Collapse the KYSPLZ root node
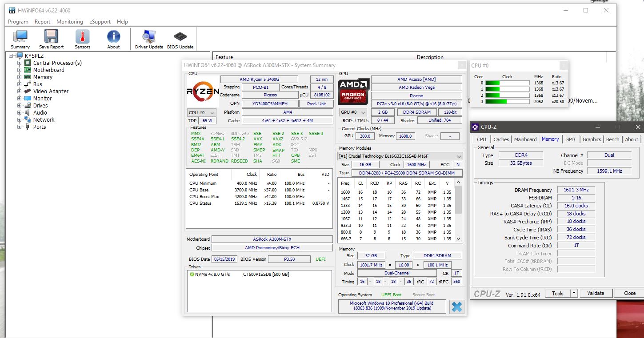Image resolution: width=644 pixels, height=338 pixels. 11,56
